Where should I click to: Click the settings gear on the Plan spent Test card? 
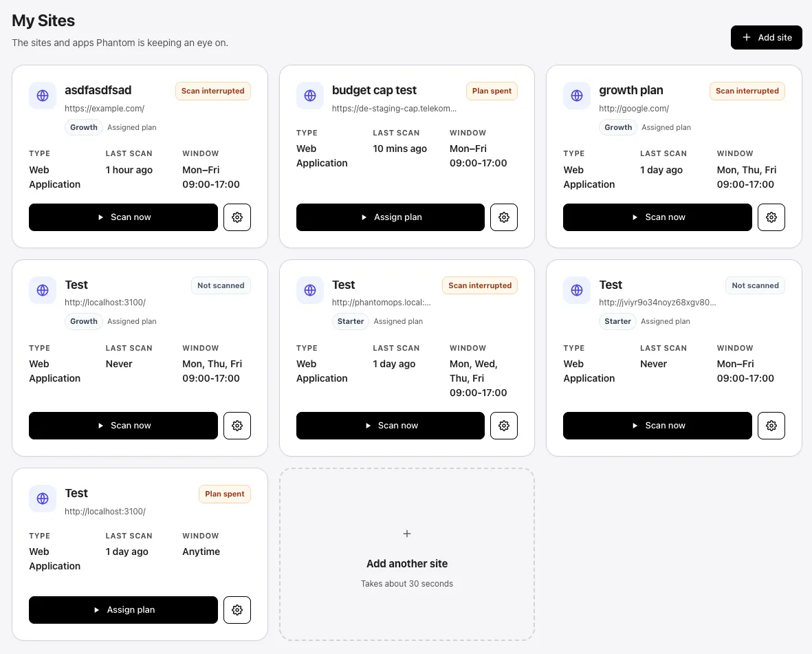237,609
